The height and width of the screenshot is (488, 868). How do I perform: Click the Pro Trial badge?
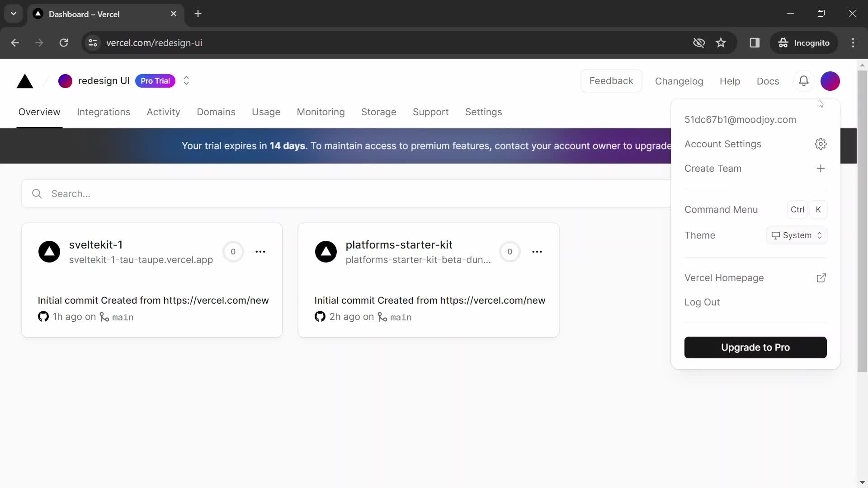[x=155, y=81]
